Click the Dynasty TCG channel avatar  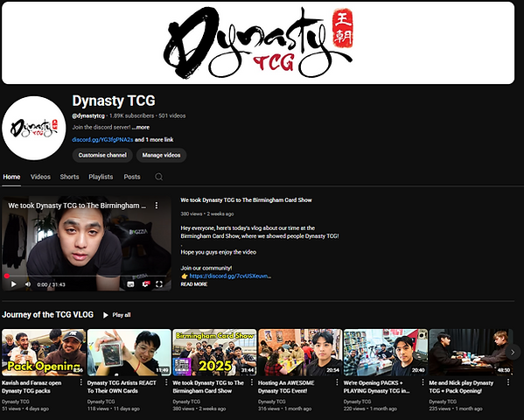[x=34, y=128]
